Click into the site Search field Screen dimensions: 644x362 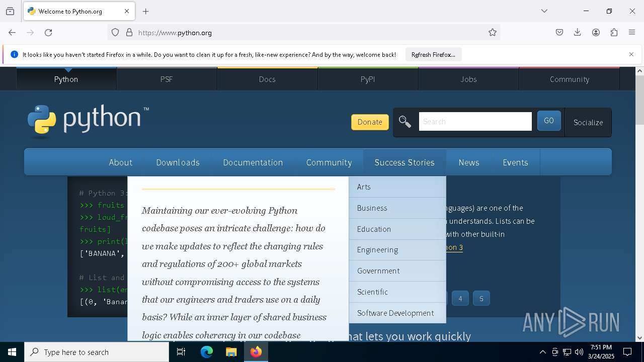[x=475, y=121]
